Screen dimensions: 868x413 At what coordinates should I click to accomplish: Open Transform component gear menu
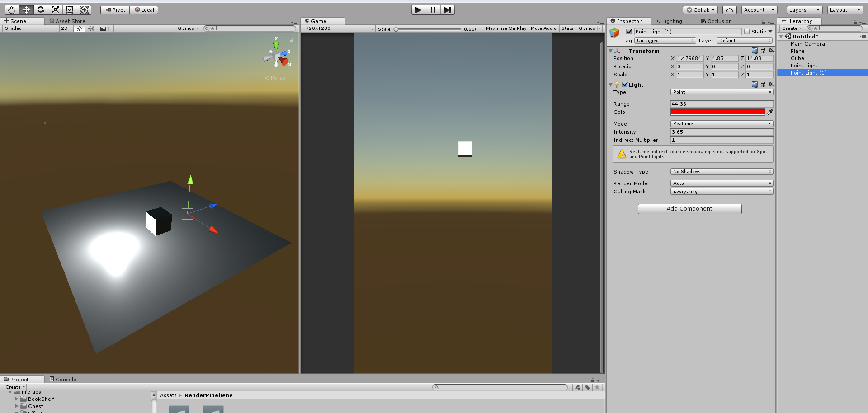click(771, 51)
